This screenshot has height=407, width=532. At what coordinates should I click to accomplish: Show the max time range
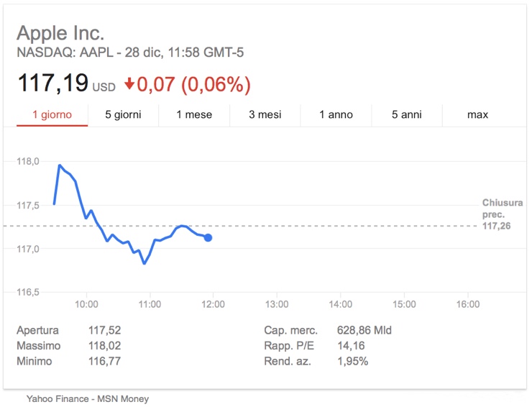pyautogui.click(x=477, y=114)
